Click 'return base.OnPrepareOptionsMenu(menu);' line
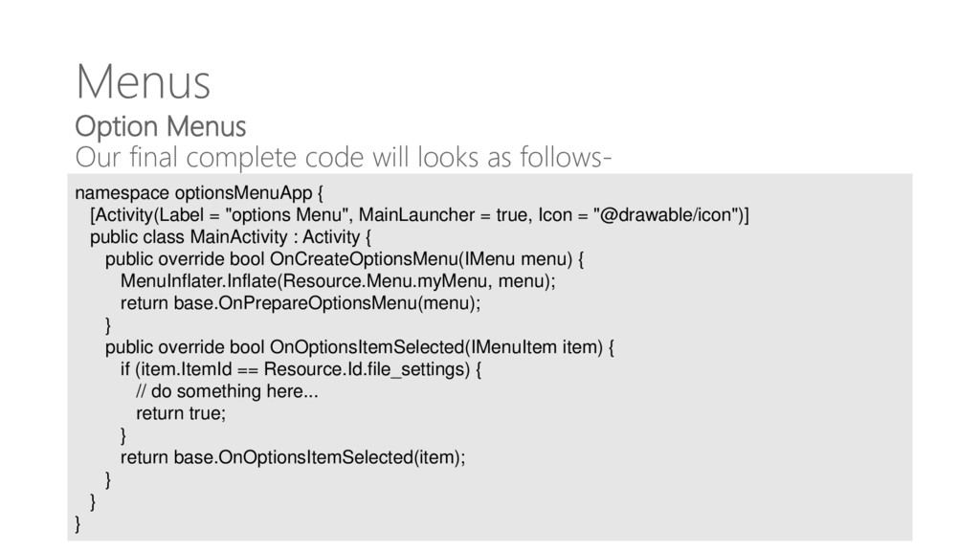 tap(301, 303)
